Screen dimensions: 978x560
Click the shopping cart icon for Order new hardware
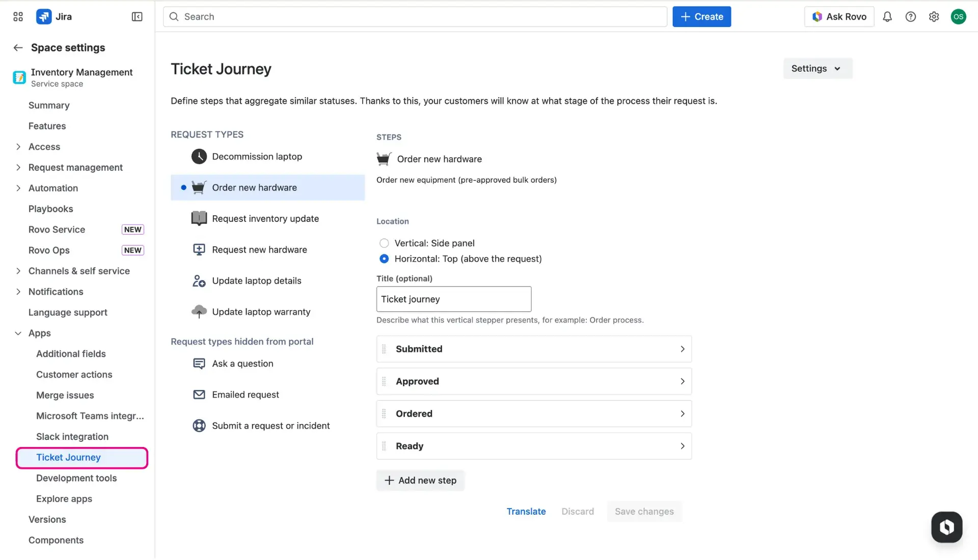click(199, 187)
